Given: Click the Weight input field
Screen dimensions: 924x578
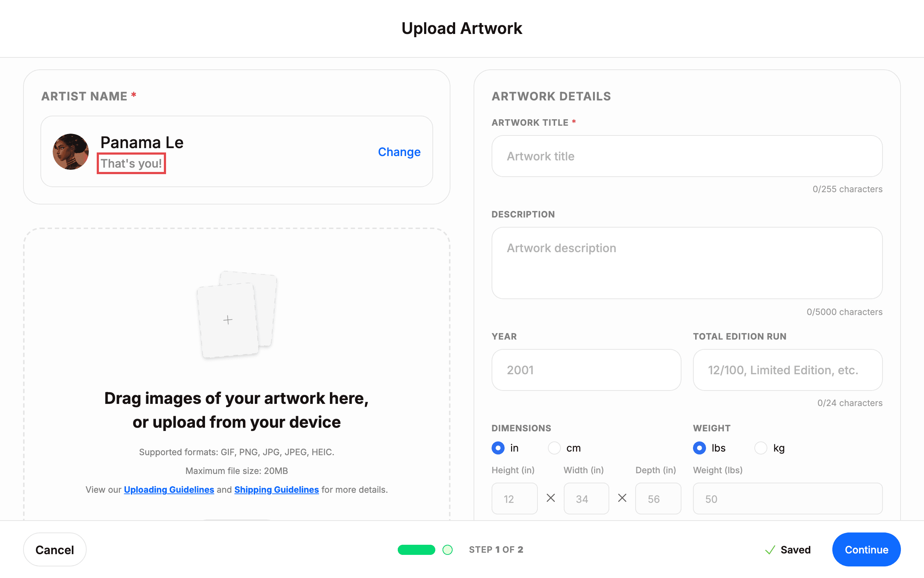Looking at the screenshot, I should pyautogui.click(x=788, y=499).
